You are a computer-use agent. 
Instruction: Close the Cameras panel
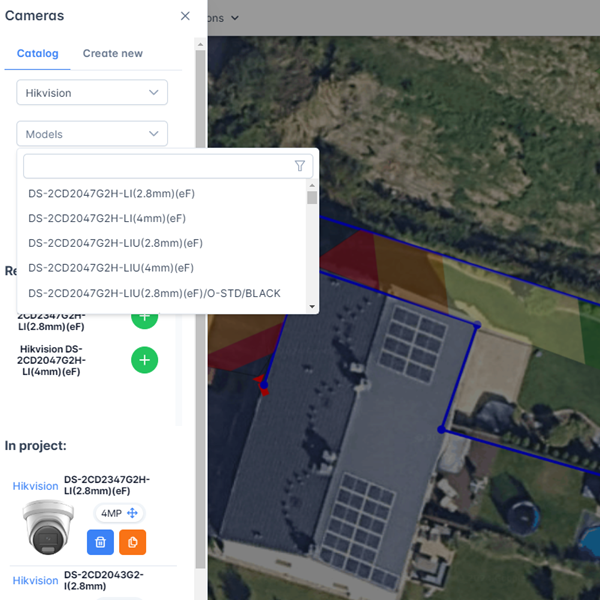click(x=185, y=16)
